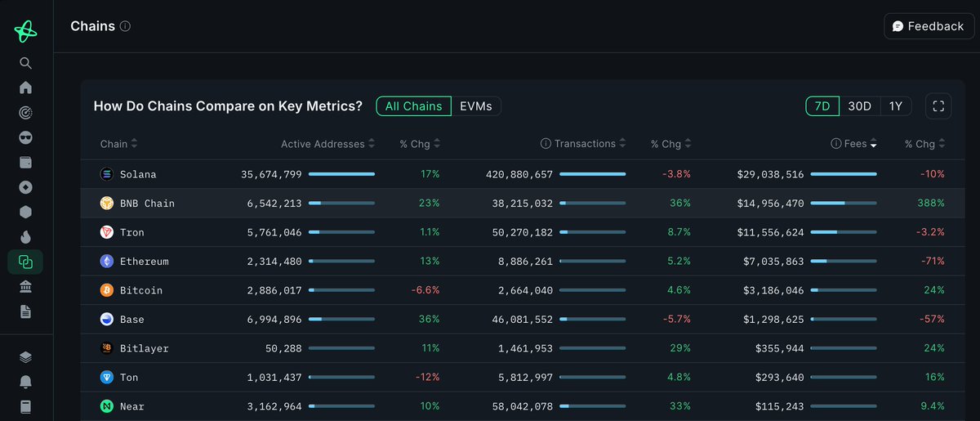
Task: Click the Base chain logo
Action: [x=107, y=319]
